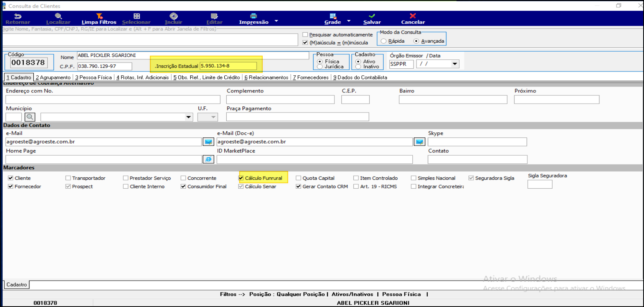This screenshot has height=307, width=644.
Task: Select Rápida query mode
Action: (x=384, y=41)
